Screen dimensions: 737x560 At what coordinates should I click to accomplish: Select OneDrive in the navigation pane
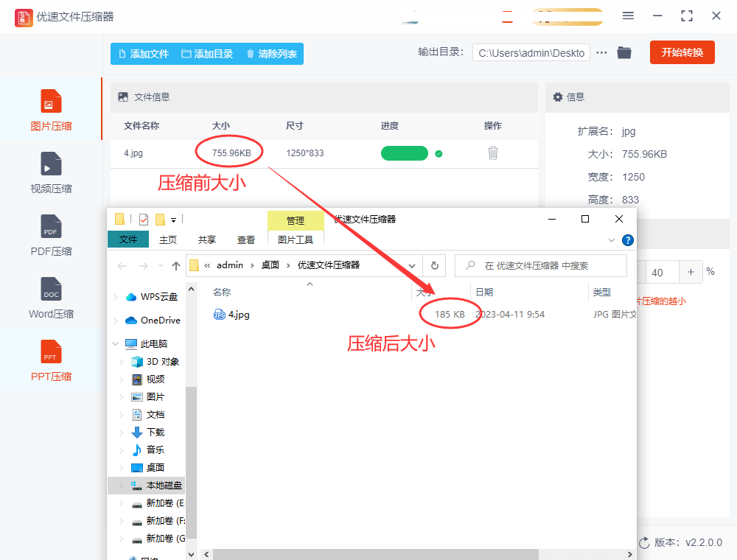[x=153, y=321]
